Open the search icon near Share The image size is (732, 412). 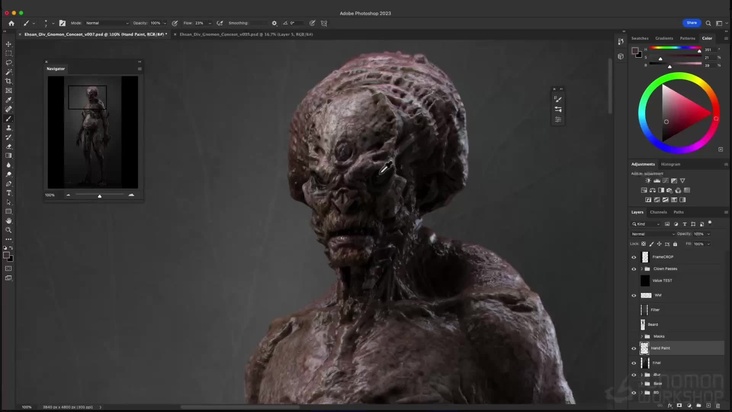(x=708, y=23)
